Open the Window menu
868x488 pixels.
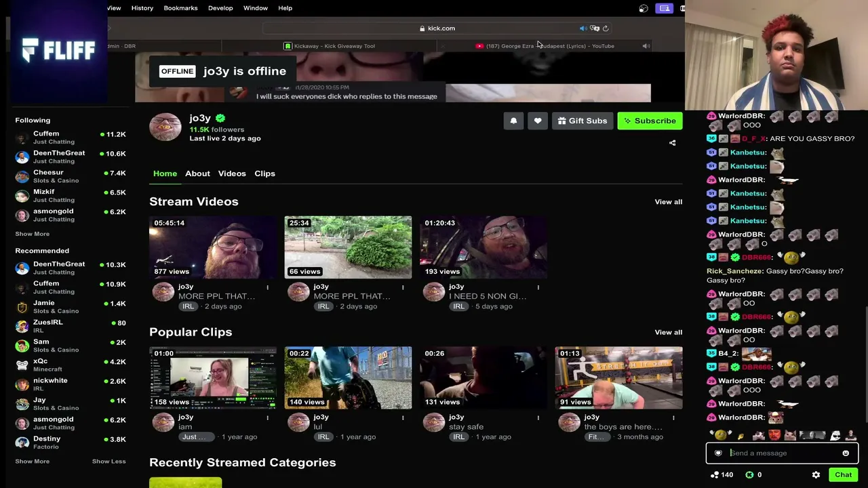click(256, 8)
